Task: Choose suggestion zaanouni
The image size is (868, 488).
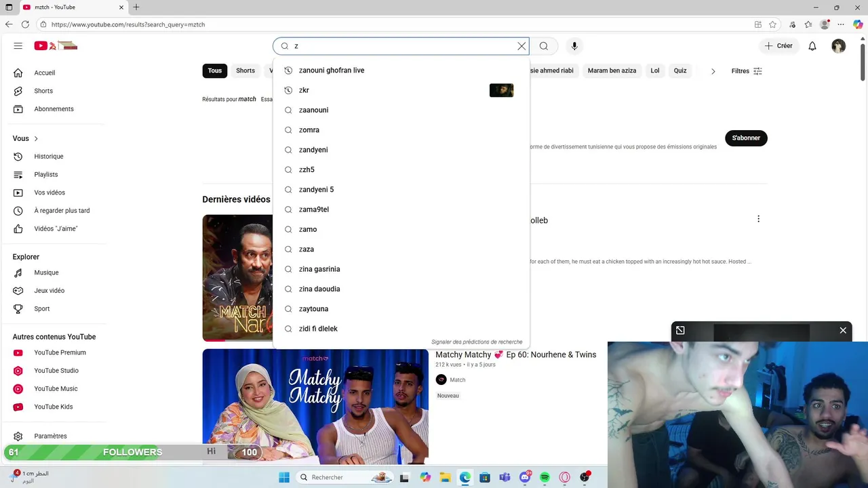Action: (x=401, y=110)
